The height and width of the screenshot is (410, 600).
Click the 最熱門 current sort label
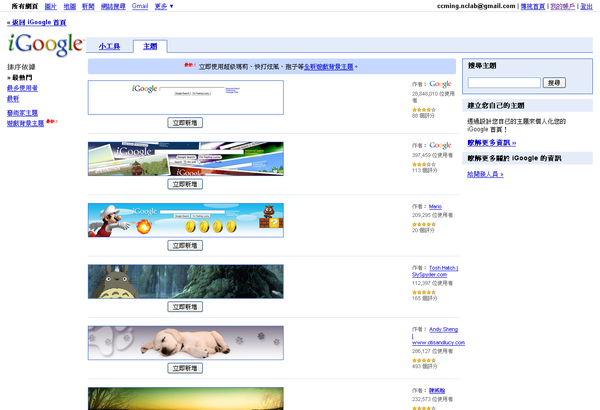(22, 78)
